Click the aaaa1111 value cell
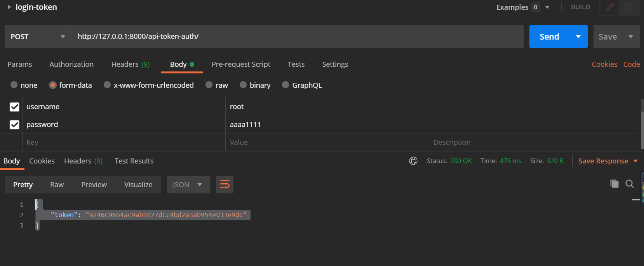 click(327, 125)
